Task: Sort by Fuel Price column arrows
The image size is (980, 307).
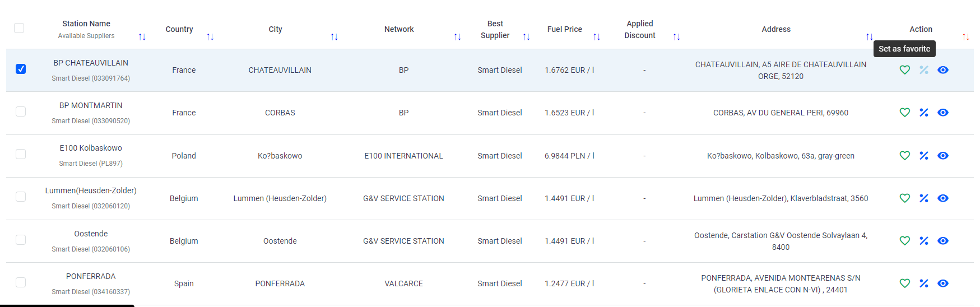Action: tap(596, 37)
